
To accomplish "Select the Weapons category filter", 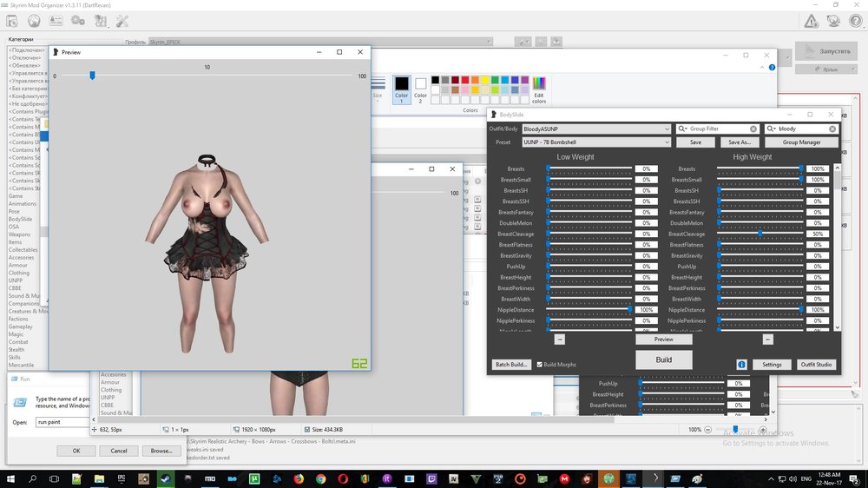I will 19,234.
